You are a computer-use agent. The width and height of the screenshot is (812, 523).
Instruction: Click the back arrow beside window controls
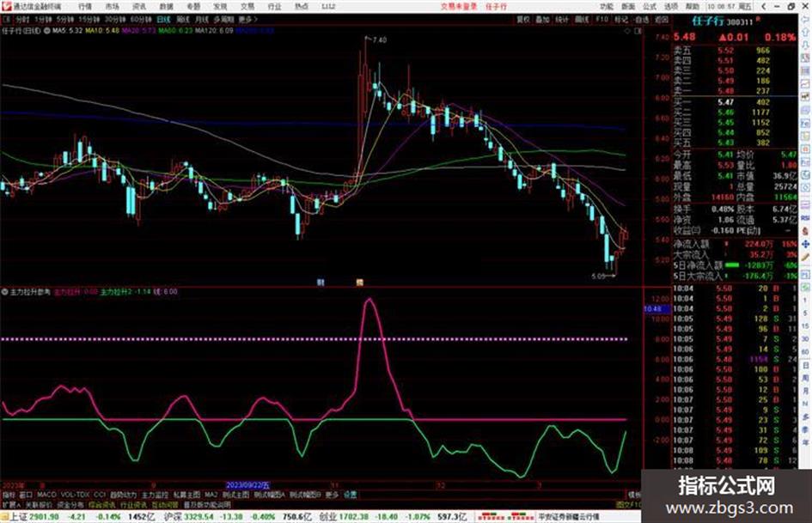point(764,6)
